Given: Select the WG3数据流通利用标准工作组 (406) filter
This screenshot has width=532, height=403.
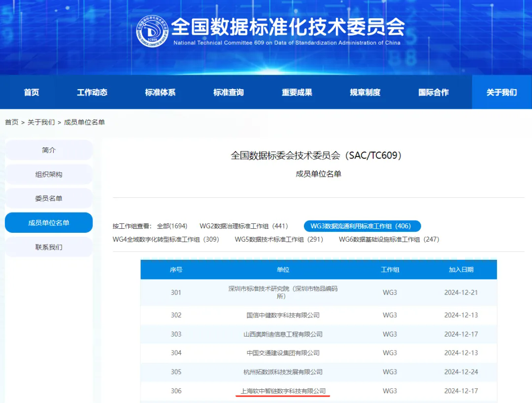Looking at the screenshot, I should click(362, 226).
